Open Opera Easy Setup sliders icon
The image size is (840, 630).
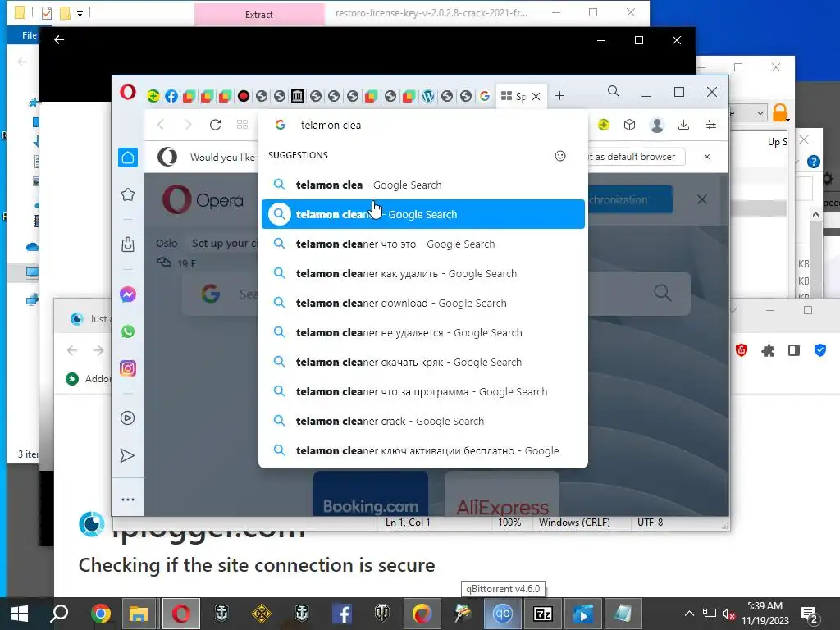(x=711, y=125)
